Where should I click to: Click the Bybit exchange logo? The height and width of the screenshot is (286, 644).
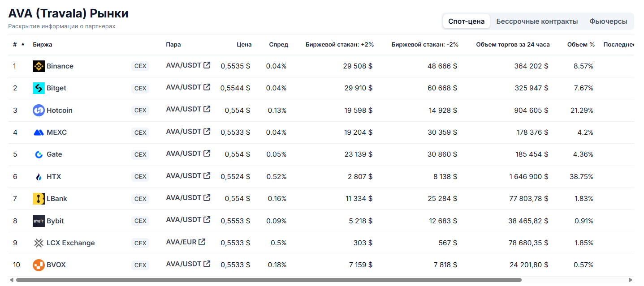tap(39, 221)
